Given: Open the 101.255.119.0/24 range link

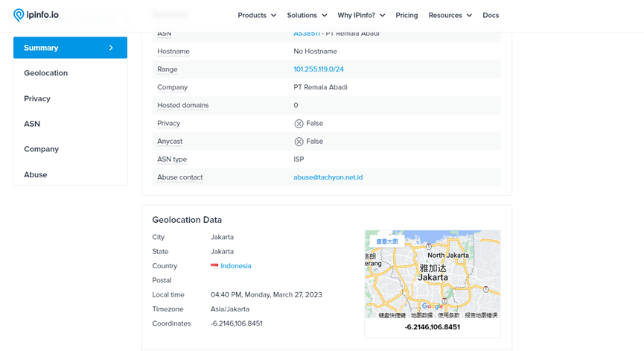Looking at the screenshot, I should point(319,69).
